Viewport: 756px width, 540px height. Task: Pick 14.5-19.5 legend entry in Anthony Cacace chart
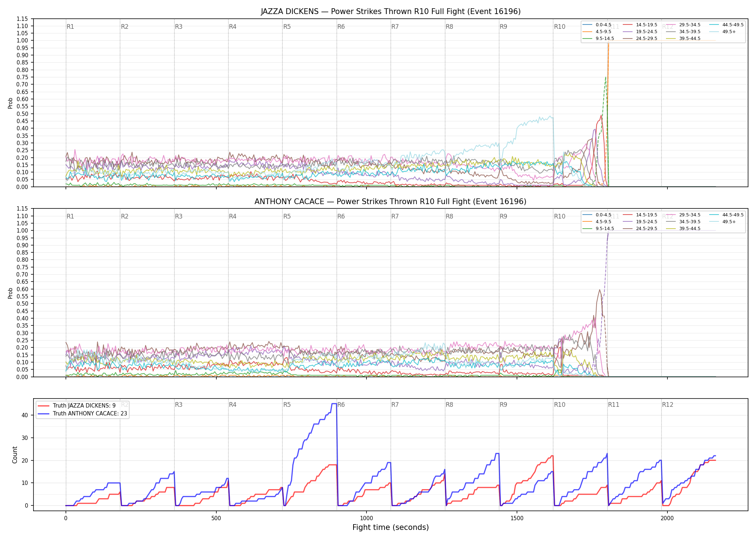640,215
